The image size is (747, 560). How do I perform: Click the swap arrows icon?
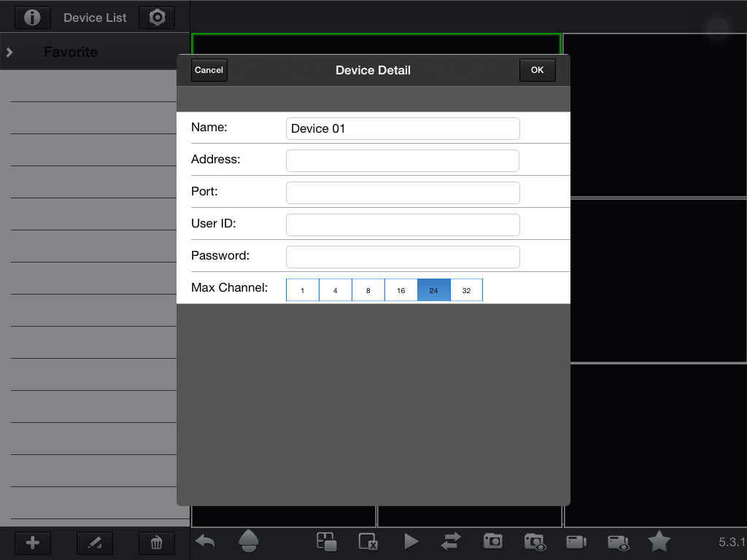click(451, 541)
